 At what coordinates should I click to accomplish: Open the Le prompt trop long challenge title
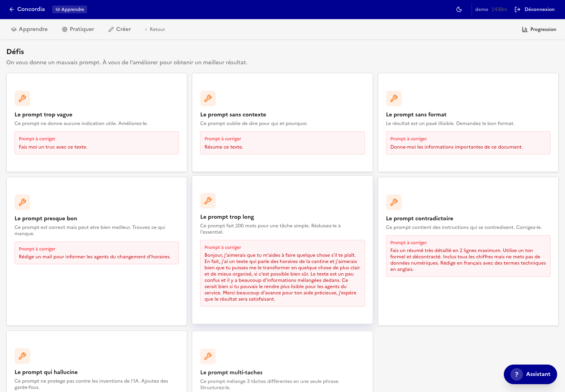pos(227,217)
